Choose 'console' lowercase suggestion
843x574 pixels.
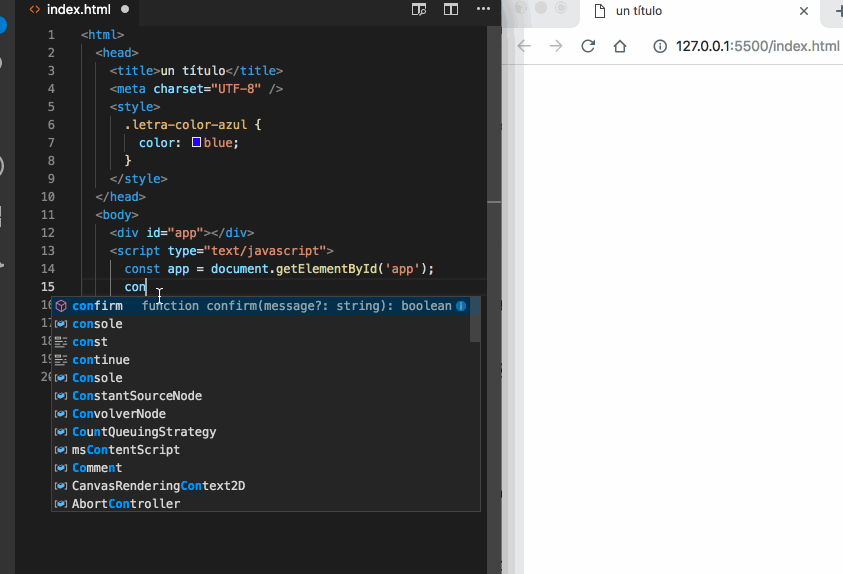pos(260,324)
